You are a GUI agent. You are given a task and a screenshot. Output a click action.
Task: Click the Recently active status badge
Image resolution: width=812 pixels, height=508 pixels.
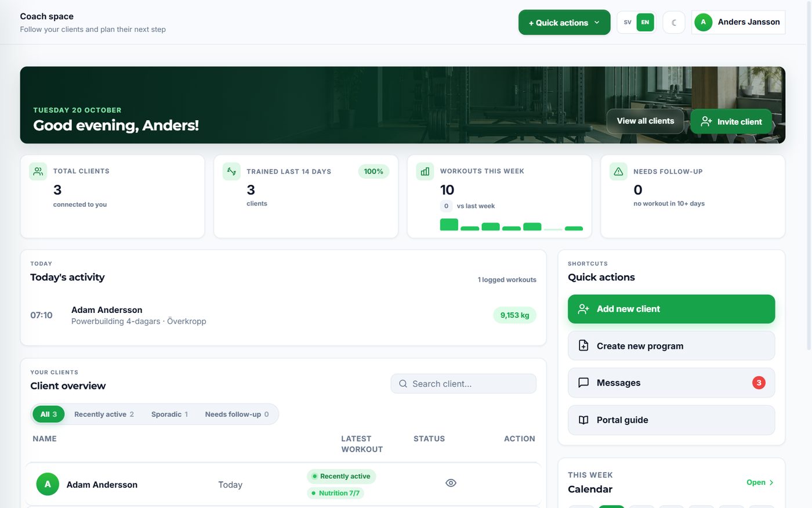click(342, 476)
